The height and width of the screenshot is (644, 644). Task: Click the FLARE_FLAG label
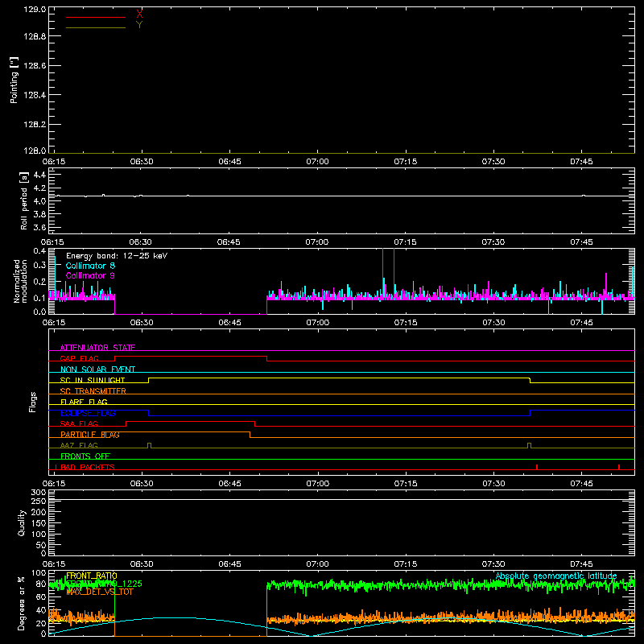point(84,402)
